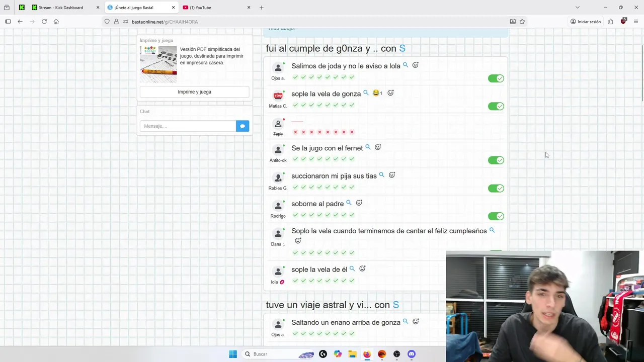The height and width of the screenshot is (362, 644).
Task: Open Windows Start menu
Action: click(232, 354)
